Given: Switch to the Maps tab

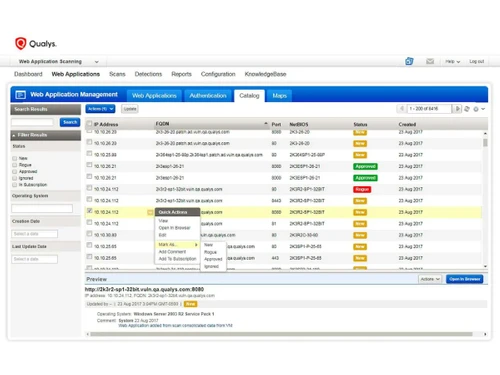Looking at the screenshot, I should tap(279, 96).
